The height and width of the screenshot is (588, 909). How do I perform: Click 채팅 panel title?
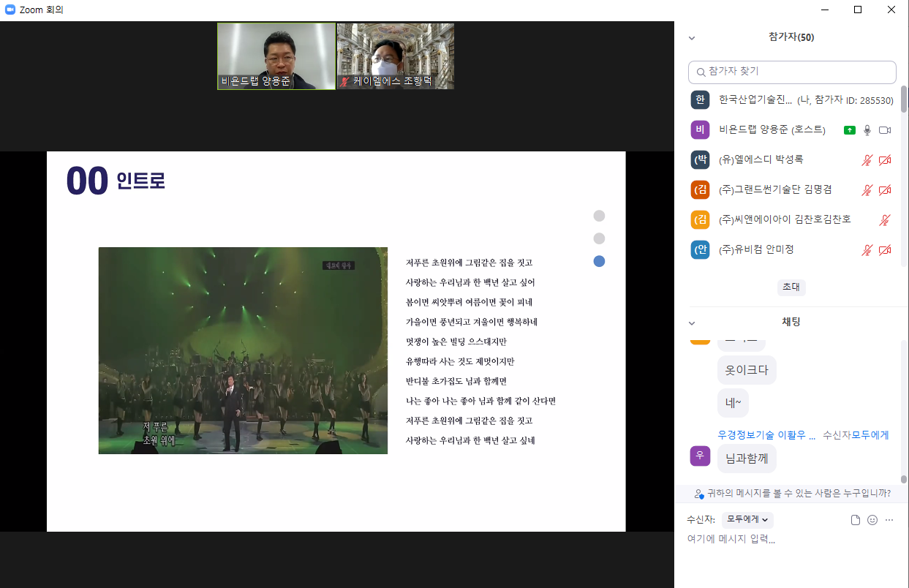tap(791, 322)
